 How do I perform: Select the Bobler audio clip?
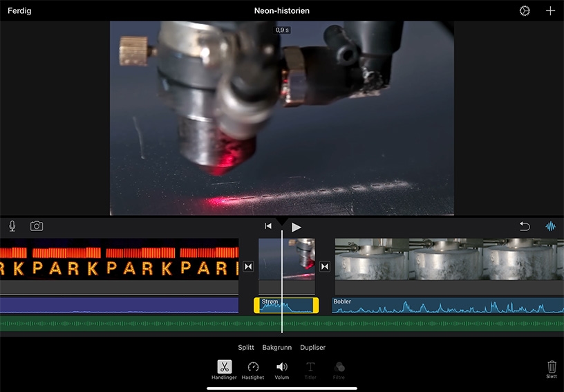[448, 306]
